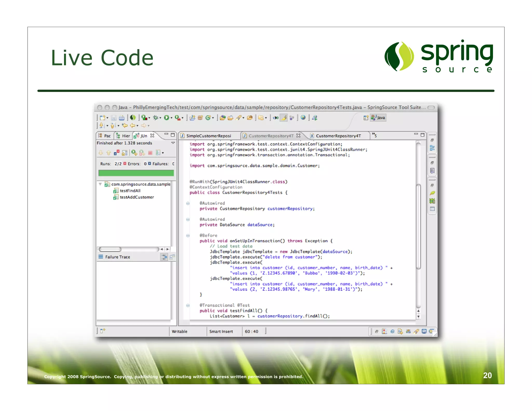Close the JUnit view tab
532x411 pixels.
tap(152, 135)
